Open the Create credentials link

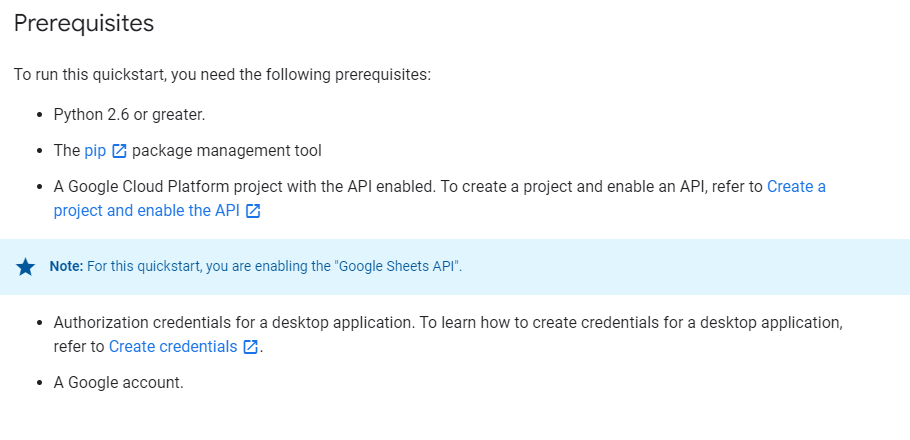coord(173,346)
